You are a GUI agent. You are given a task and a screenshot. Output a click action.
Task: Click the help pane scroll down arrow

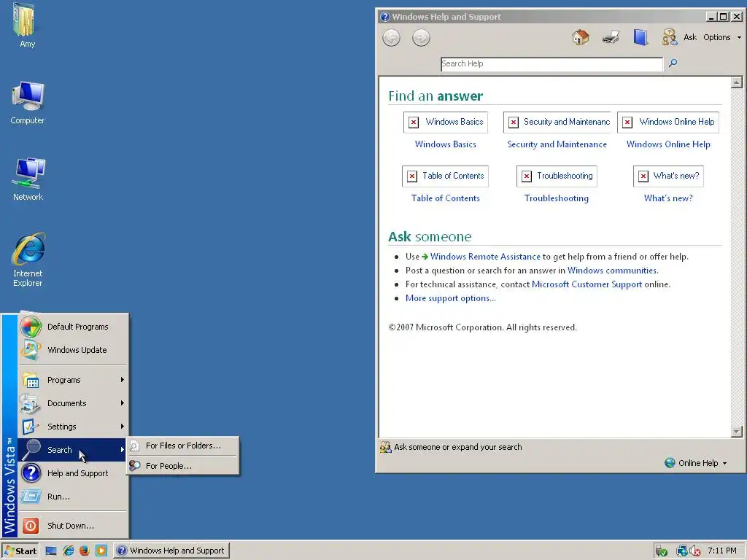(x=737, y=432)
